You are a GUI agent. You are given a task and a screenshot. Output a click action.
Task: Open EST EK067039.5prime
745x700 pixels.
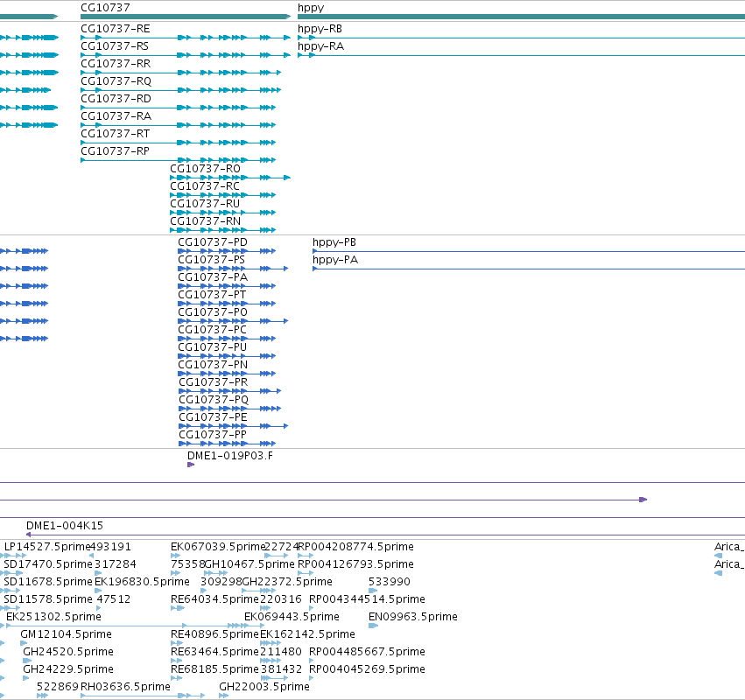pyautogui.click(x=218, y=547)
